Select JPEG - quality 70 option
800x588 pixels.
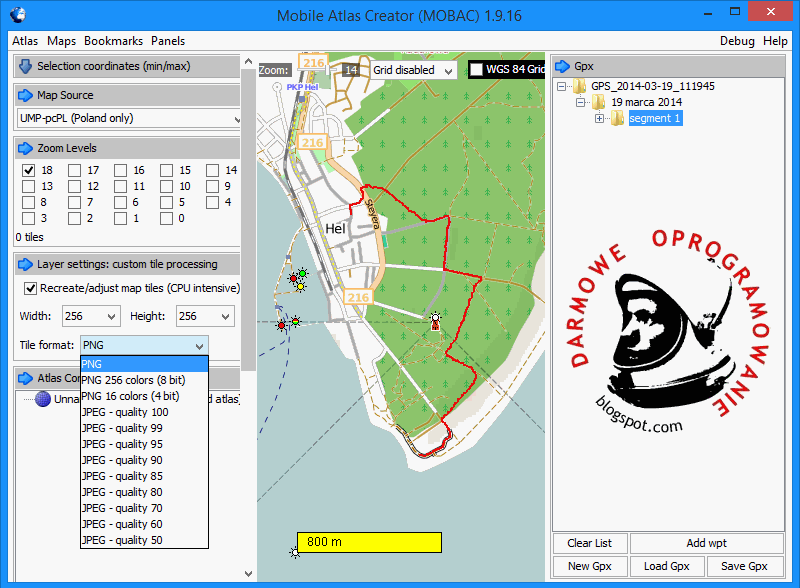[144, 508]
